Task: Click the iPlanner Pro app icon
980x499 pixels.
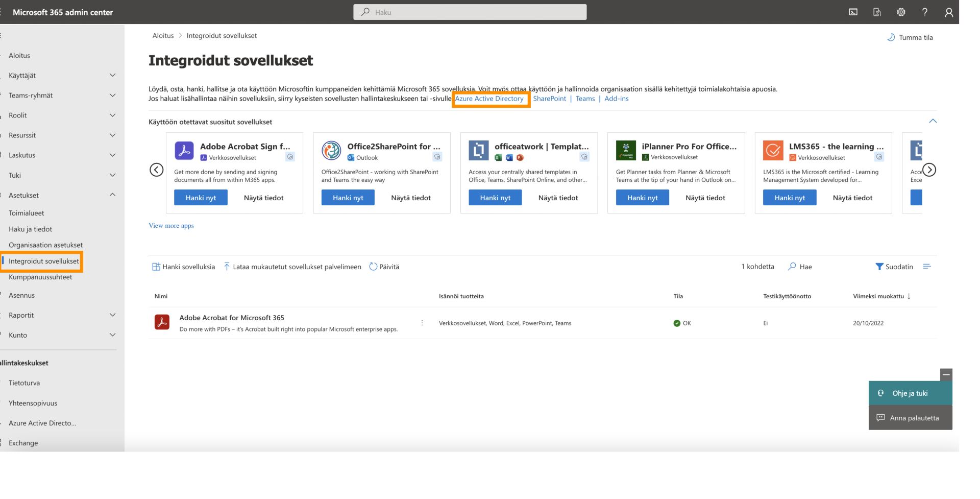Action: coord(626,151)
